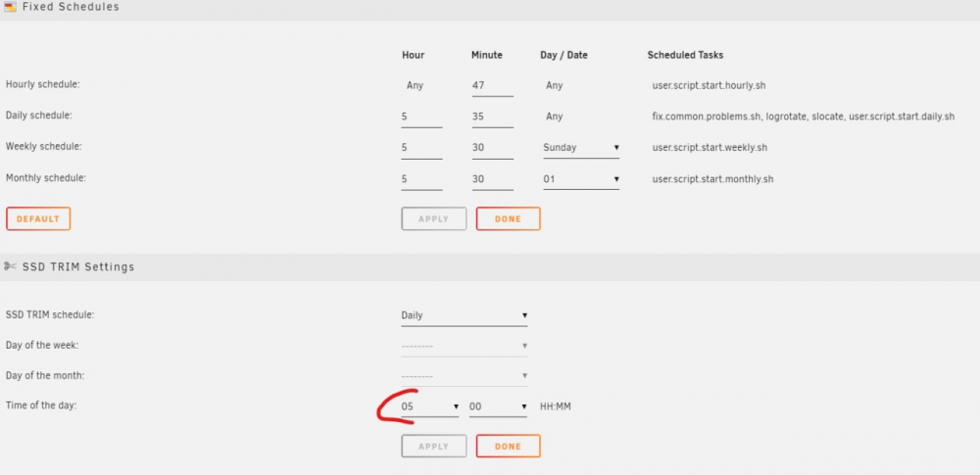
Task: Click the SSD TRIM schedule label
Action: (x=50, y=315)
